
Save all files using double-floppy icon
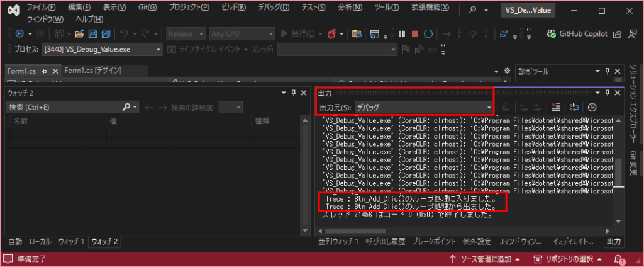tap(106, 34)
